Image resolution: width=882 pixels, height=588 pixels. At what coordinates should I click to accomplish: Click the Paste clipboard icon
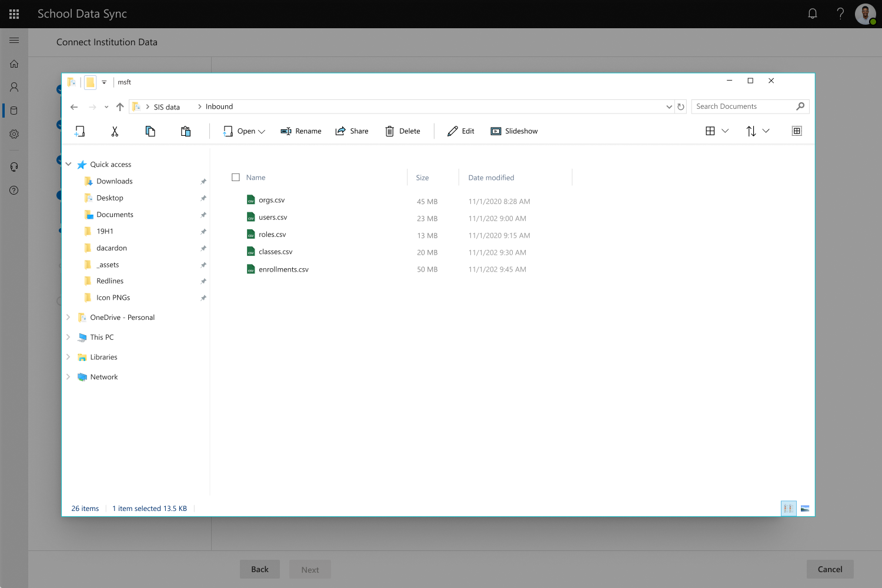(x=186, y=131)
